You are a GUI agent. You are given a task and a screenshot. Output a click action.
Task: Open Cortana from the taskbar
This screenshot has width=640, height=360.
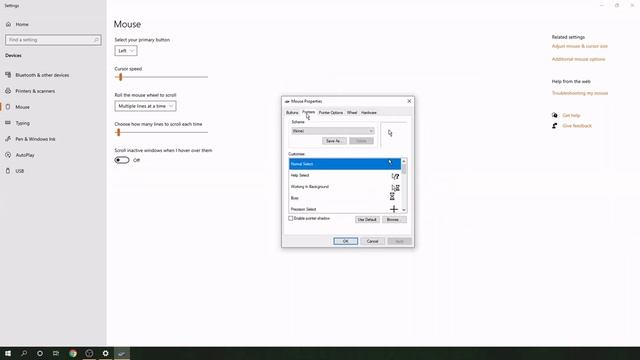click(x=40, y=353)
